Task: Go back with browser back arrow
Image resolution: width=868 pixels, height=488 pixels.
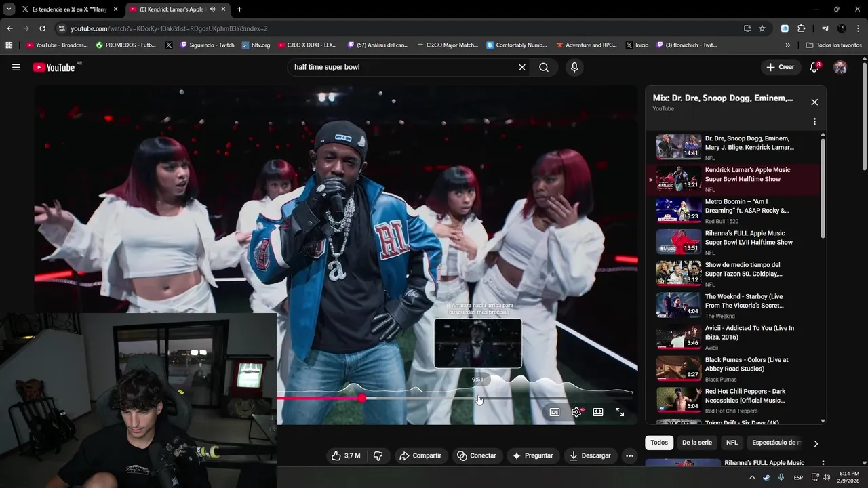Action: click(x=9, y=28)
